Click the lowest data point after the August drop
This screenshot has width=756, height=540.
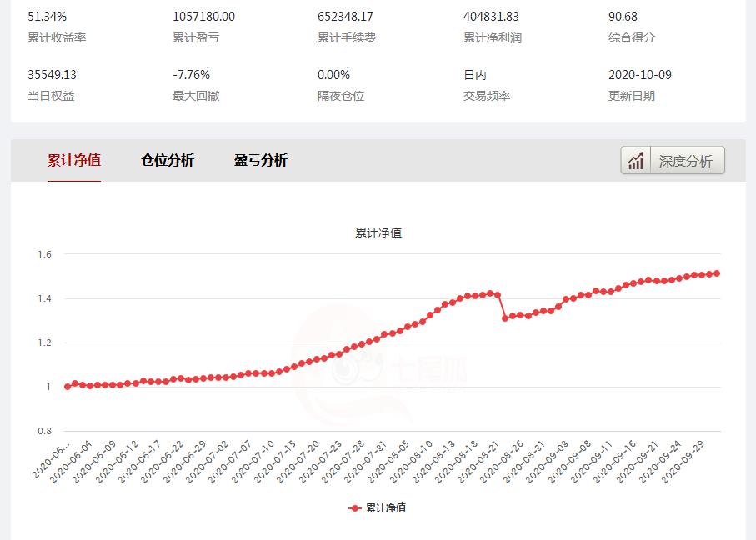click(505, 318)
